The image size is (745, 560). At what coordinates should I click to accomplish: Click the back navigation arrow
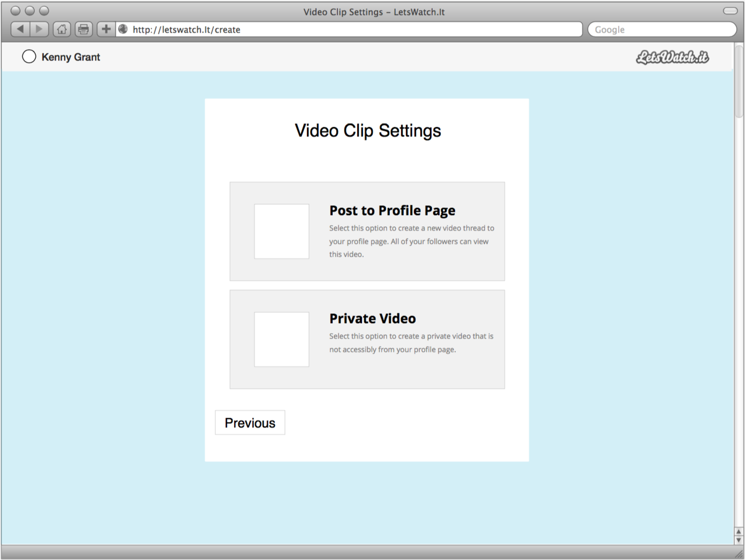[20, 29]
